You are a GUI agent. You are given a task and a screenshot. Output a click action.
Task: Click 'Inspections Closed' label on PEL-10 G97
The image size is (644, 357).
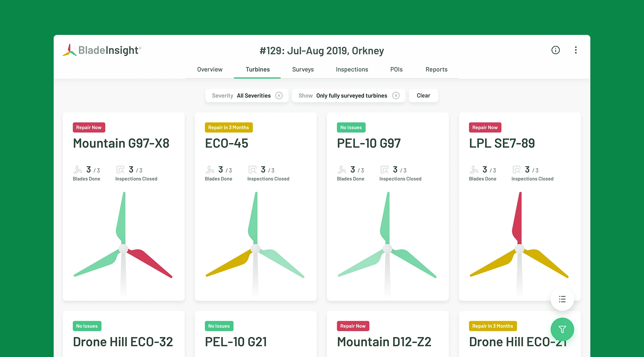pos(400,179)
